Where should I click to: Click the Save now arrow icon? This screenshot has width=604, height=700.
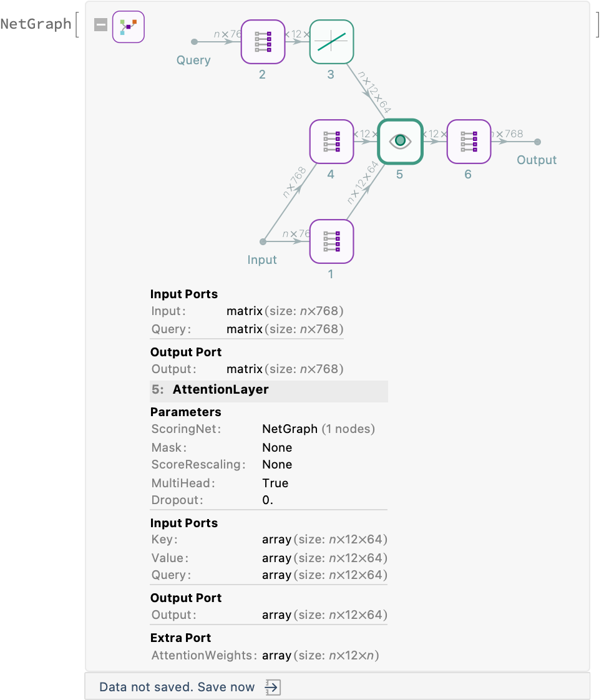point(273,687)
